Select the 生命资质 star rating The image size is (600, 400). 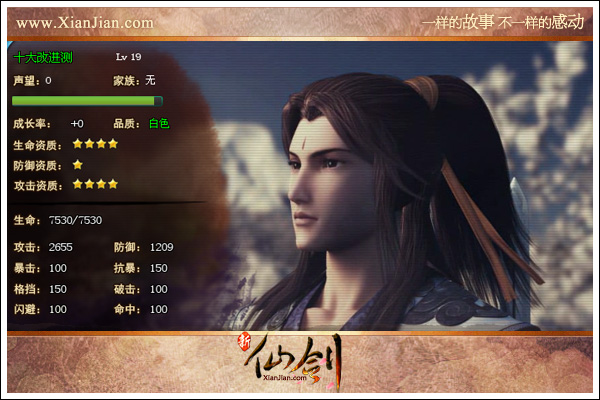coord(95,144)
